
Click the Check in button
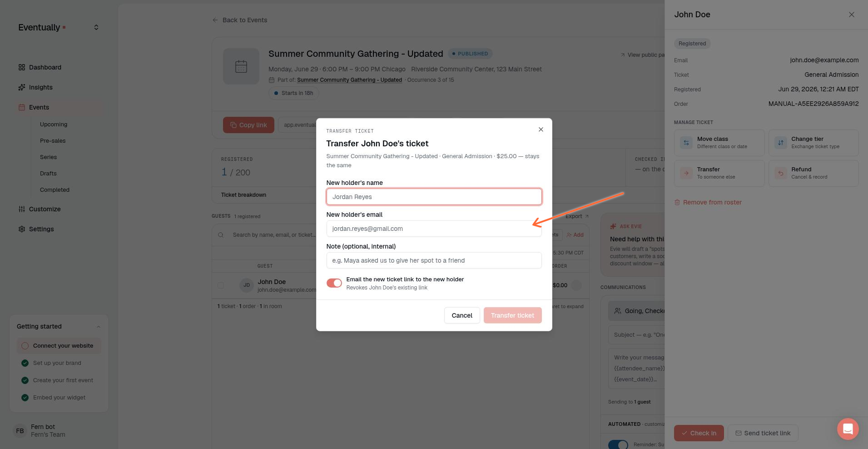[699, 433]
